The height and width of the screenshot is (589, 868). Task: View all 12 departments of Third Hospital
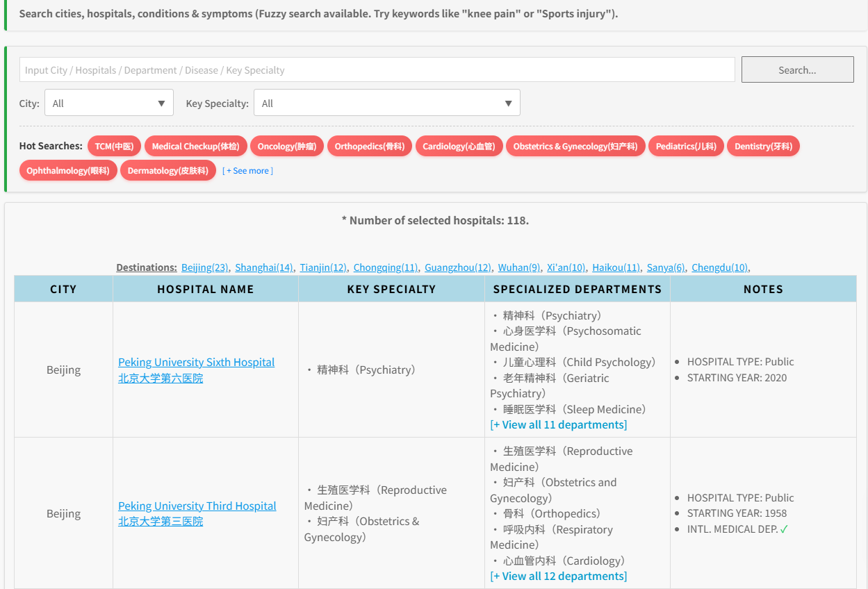[559, 576]
